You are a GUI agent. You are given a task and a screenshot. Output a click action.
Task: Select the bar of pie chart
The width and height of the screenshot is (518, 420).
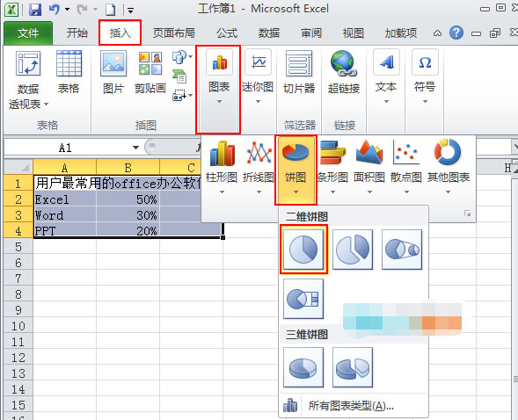[303, 299]
